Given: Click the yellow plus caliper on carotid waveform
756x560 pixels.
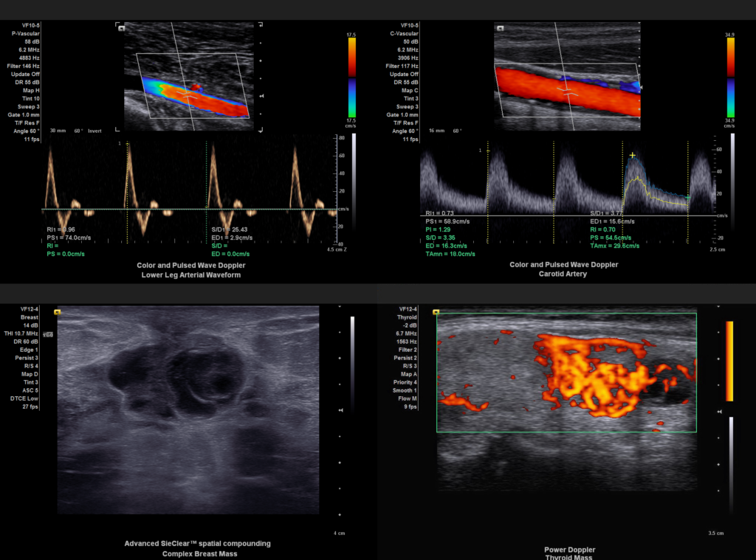Looking at the screenshot, I should [x=632, y=156].
